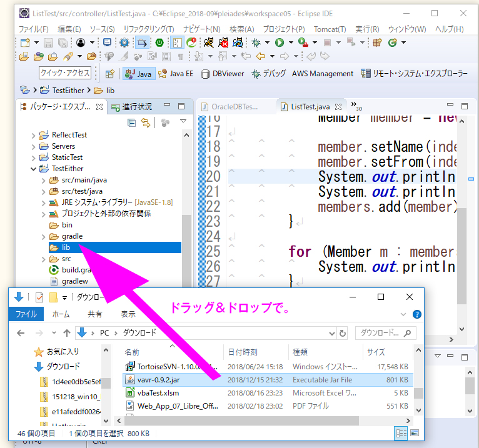This screenshot has height=448, width=479.
Task: Click the Debug bug icon in toolbar
Action: [256, 42]
